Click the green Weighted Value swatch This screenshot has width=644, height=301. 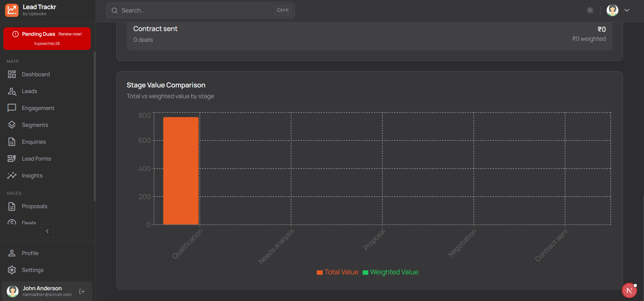[366, 273]
